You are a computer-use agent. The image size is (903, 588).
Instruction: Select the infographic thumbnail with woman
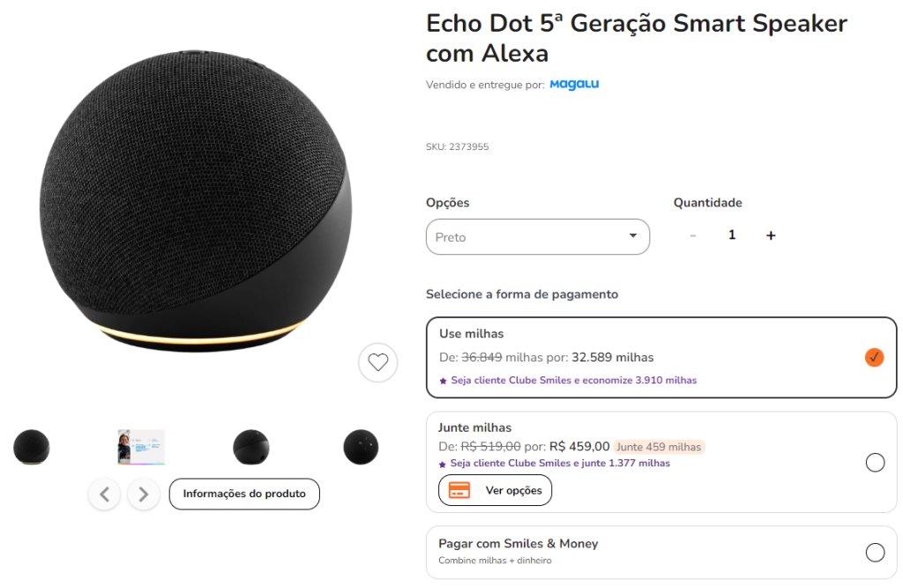coord(141,447)
